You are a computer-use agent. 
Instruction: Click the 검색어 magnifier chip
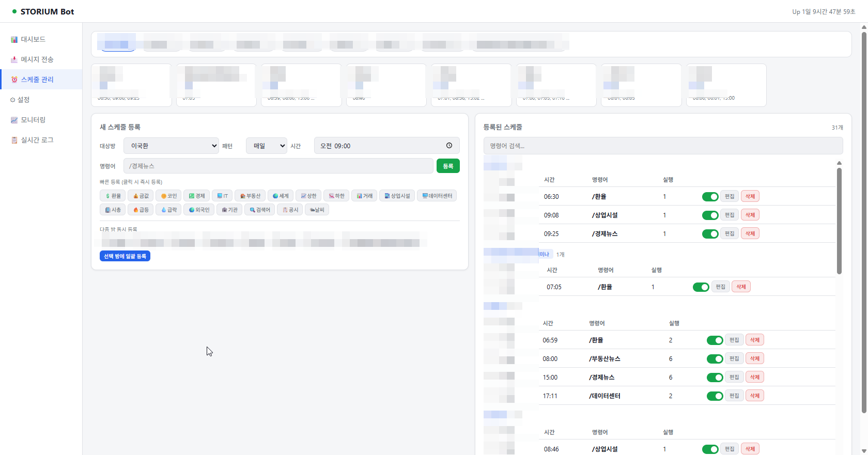[x=260, y=210]
